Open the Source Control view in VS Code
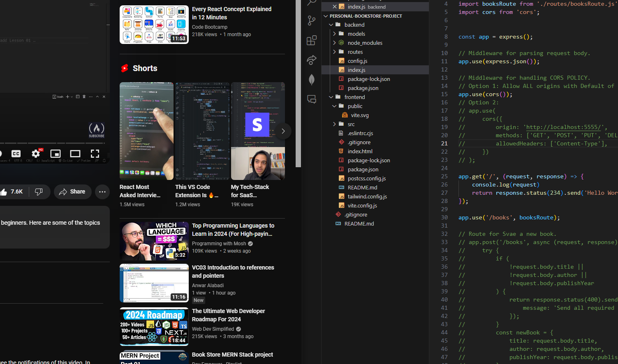The image size is (618, 364). tap(312, 21)
